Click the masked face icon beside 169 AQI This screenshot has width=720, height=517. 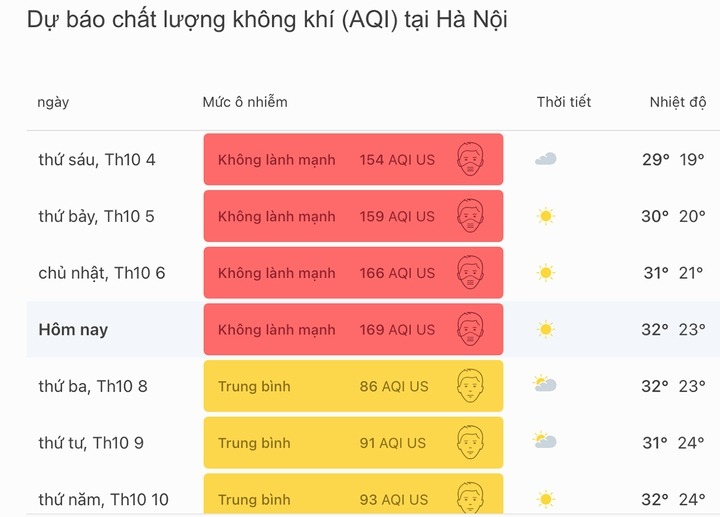tap(470, 329)
